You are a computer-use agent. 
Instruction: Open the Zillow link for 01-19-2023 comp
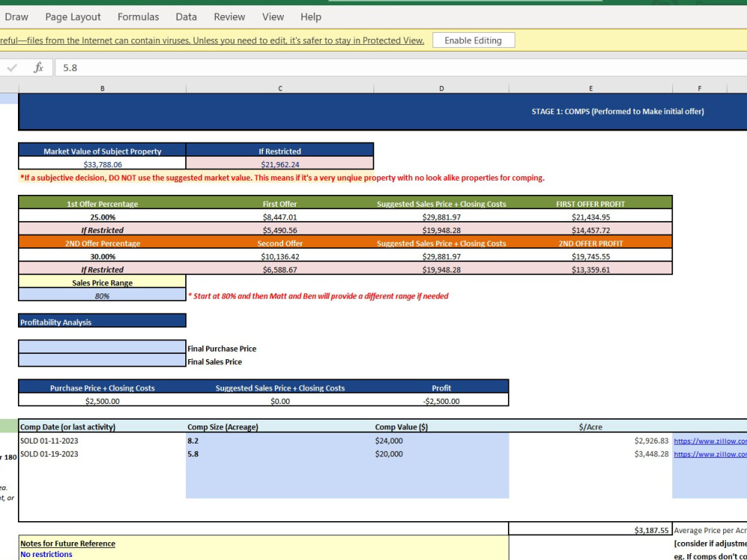[x=710, y=454]
